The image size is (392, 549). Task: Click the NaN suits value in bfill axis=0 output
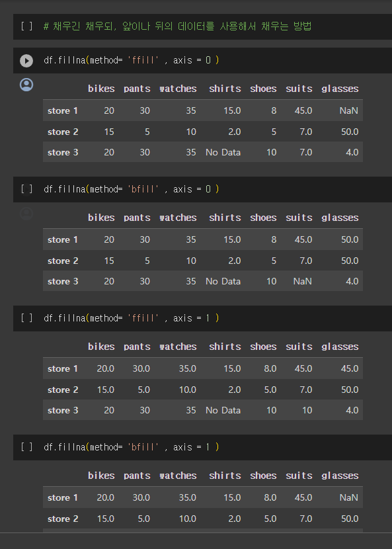pos(302,281)
